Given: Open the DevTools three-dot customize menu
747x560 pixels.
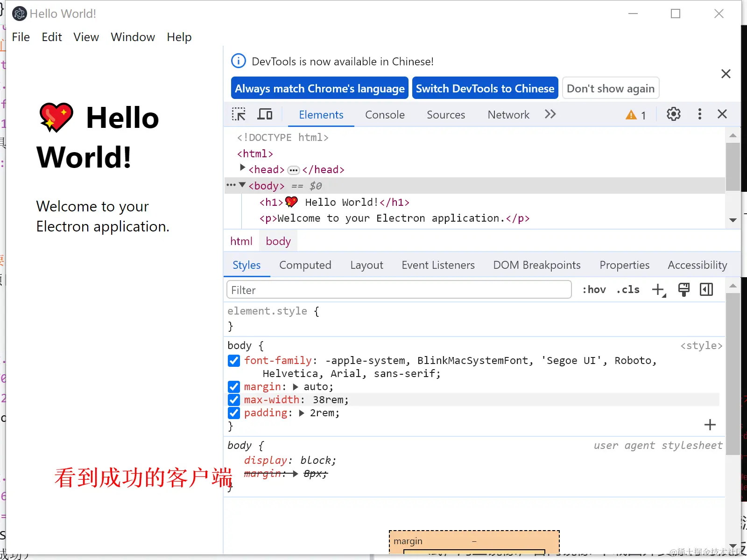Looking at the screenshot, I should [699, 114].
